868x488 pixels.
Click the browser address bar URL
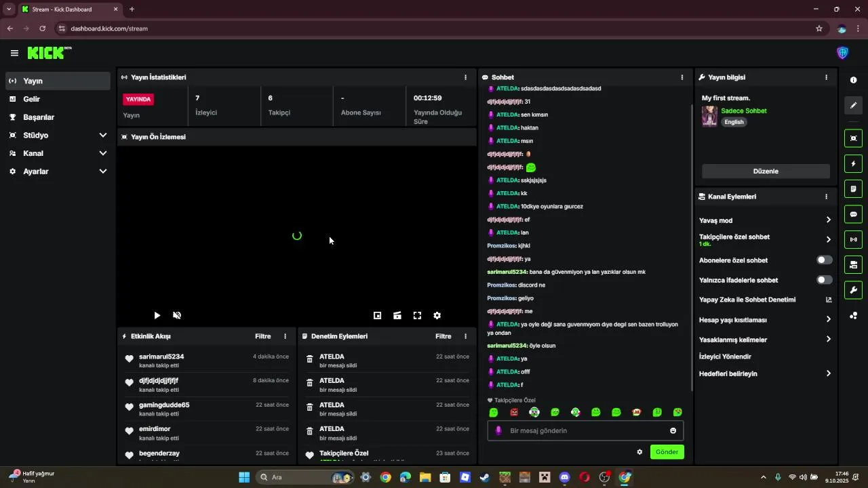108,28
